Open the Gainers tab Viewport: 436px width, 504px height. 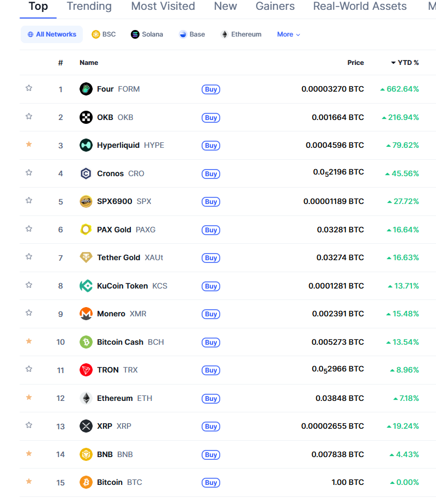pos(275,6)
